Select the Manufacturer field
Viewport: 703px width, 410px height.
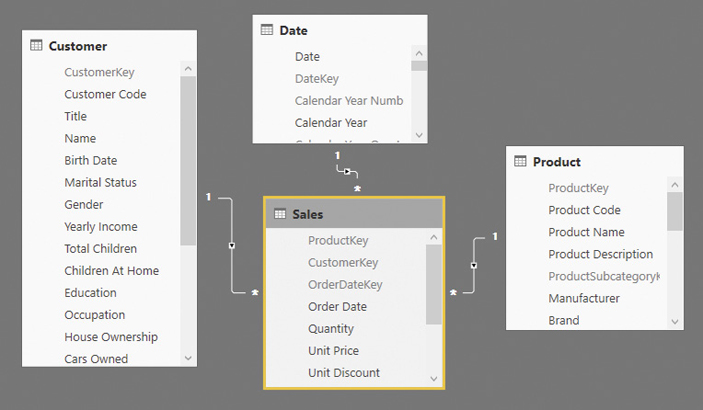click(x=584, y=298)
